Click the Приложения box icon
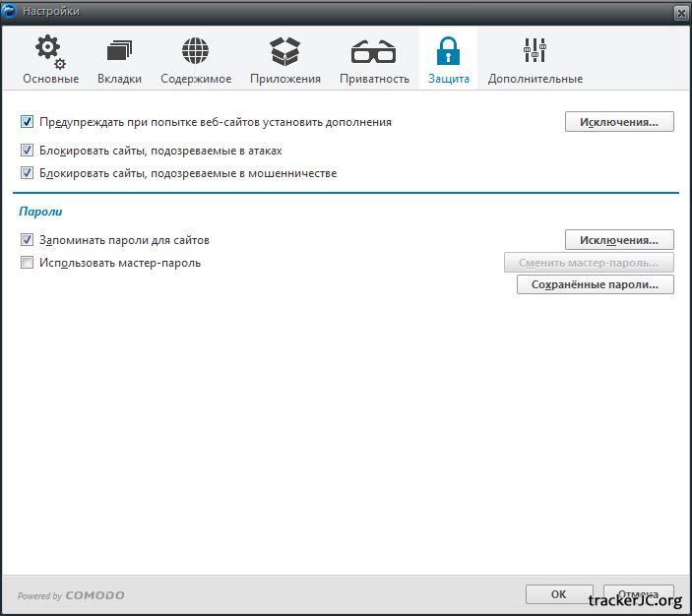The image size is (692, 616). tap(284, 51)
